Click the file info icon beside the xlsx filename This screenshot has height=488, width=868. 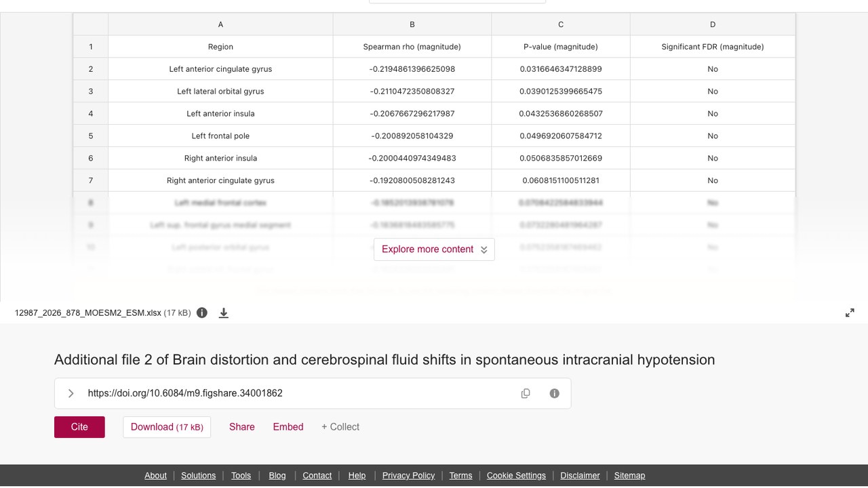pyautogui.click(x=202, y=312)
